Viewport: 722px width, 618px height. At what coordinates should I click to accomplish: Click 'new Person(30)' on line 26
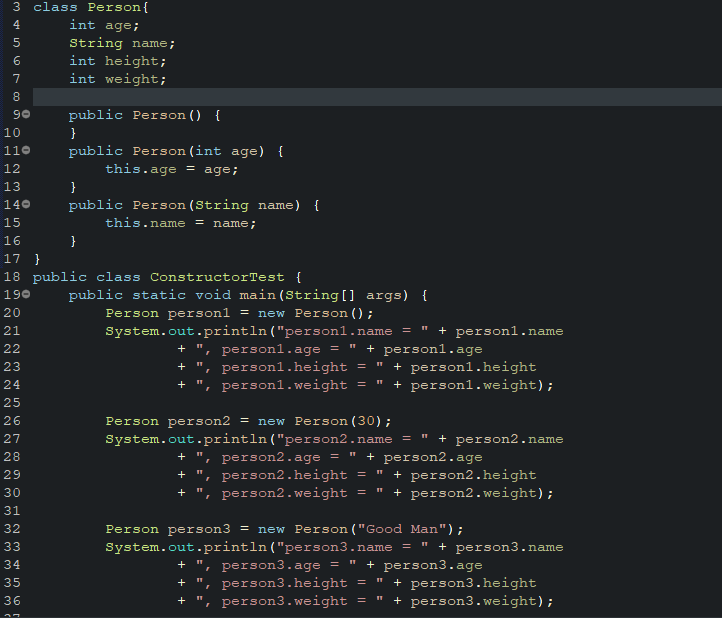tap(320, 421)
